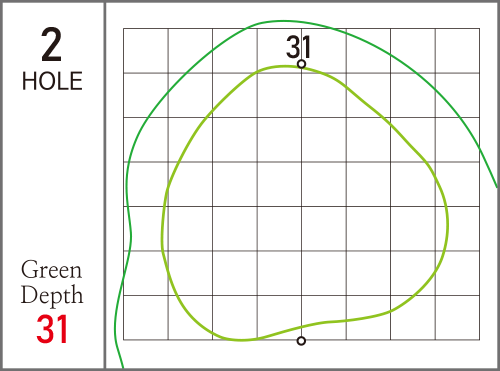Select the top-right grid cell
This screenshot has height=371, width=500.
tap(457, 51)
